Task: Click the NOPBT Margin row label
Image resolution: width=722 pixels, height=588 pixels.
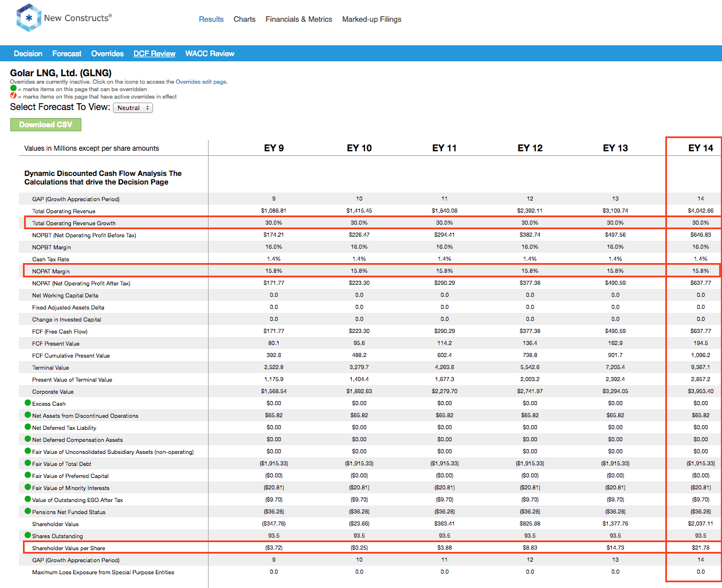Action: pyautogui.click(x=52, y=247)
